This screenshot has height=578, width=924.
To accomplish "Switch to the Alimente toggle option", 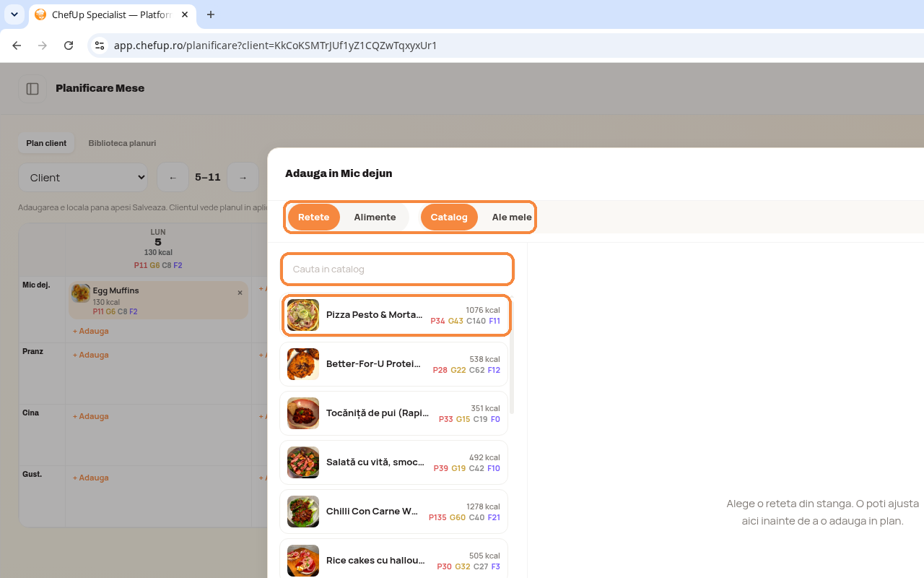I will pos(375,217).
